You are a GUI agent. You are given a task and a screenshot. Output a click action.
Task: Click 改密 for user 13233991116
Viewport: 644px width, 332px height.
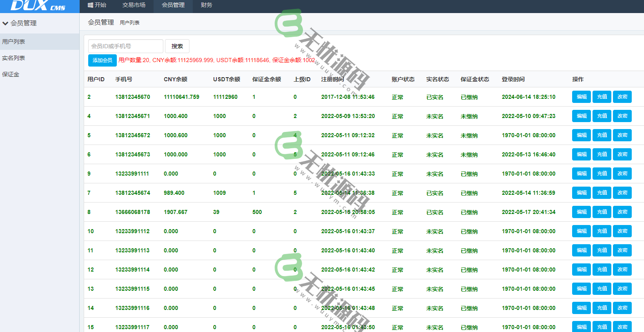pyautogui.click(x=622, y=308)
